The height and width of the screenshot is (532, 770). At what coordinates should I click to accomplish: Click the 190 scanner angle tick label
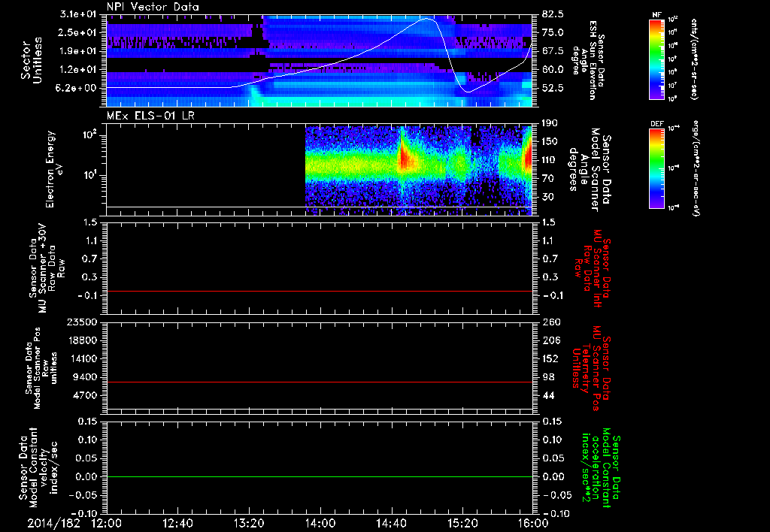pos(551,123)
